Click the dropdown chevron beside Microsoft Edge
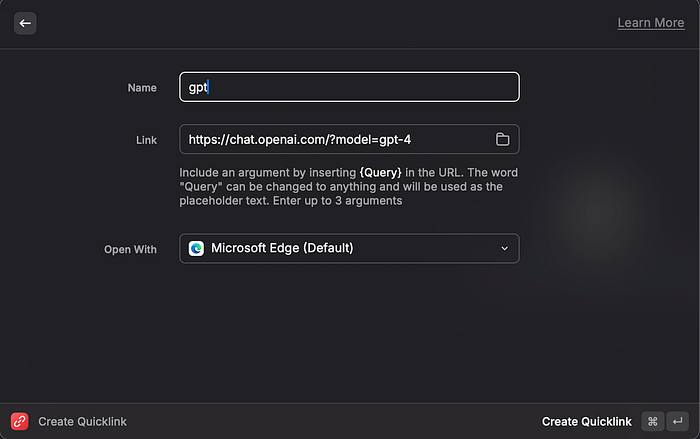Image resolution: width=700 pixels, height=439 pixels. click(504, 248)
